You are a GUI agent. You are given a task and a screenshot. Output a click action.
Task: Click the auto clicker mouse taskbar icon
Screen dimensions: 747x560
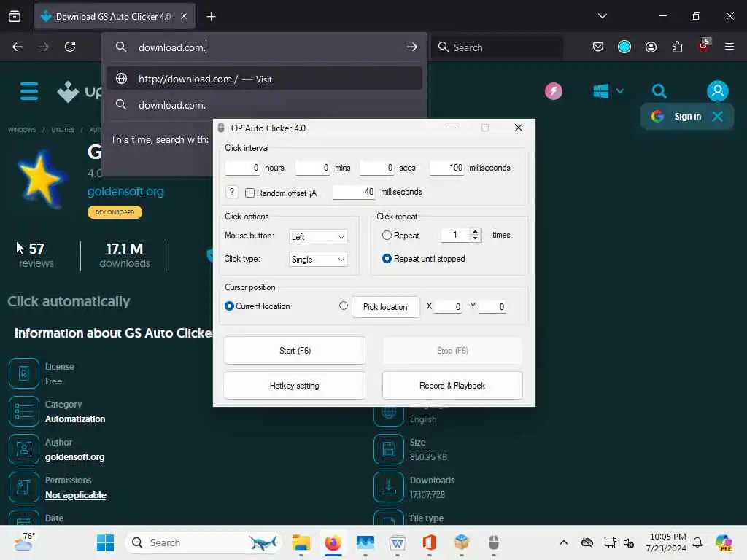click(x=494, y=542)
